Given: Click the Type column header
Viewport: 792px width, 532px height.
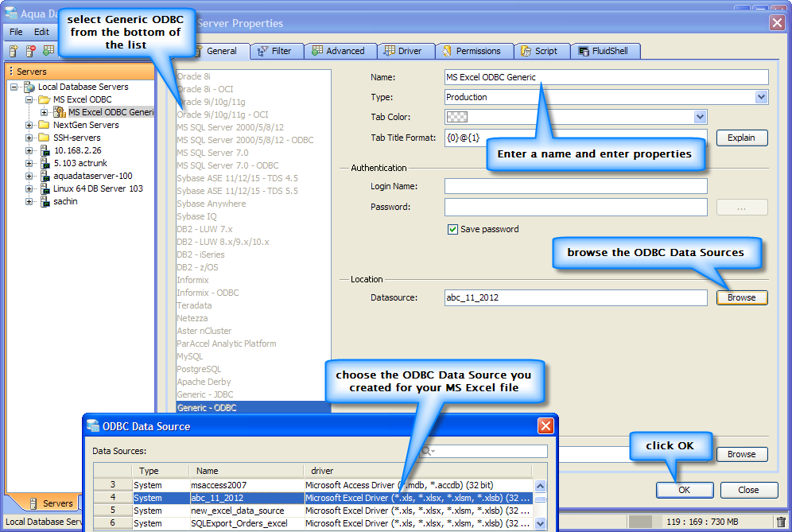Looking at the screenshot, I should [x=161, y=471].
